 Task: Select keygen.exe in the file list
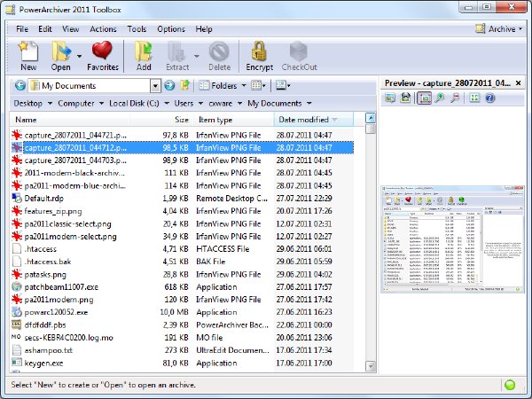click(182, 363)
